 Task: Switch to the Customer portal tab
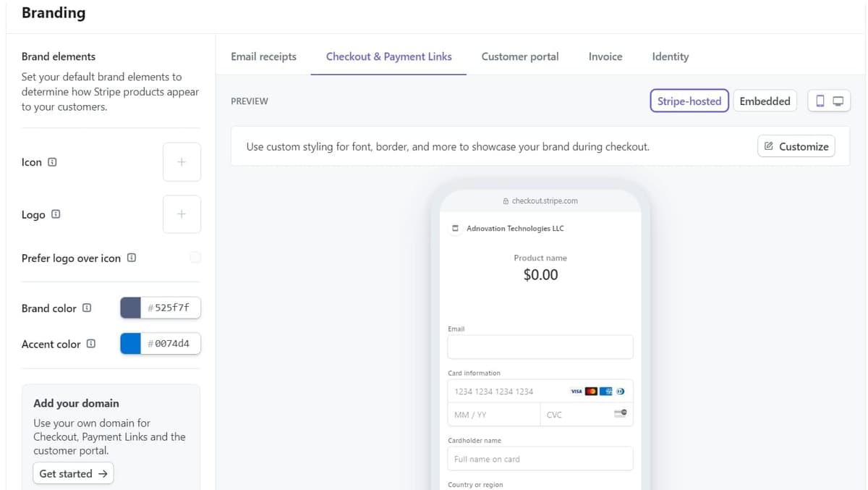[x=520, y=56]
